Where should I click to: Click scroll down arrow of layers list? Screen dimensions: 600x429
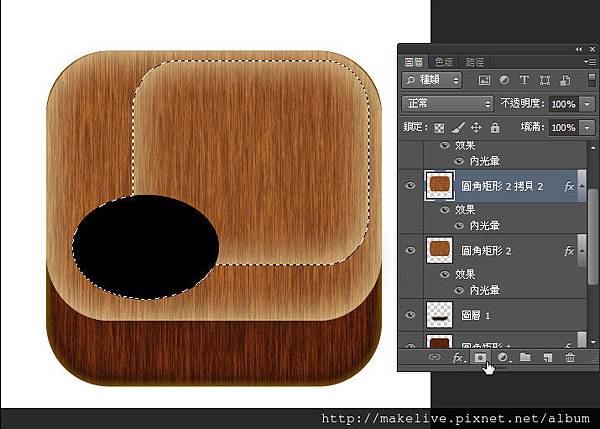(x=593, y=342)
